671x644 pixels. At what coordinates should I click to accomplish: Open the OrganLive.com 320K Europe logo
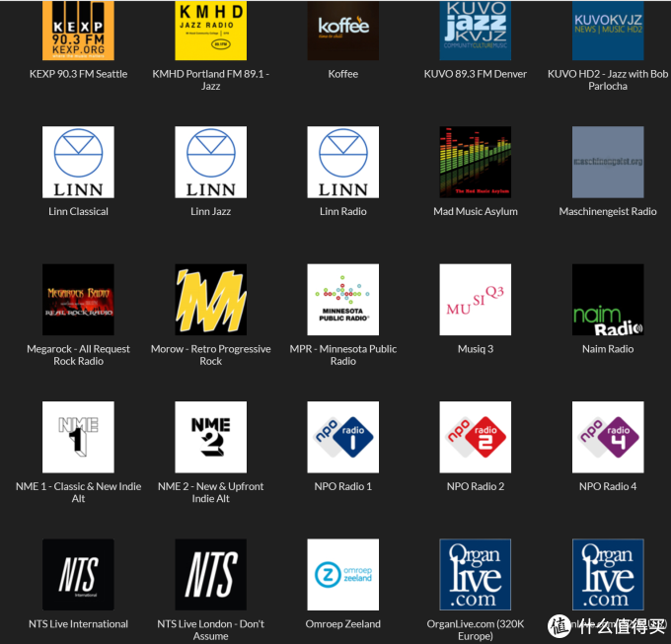(476, 574)
